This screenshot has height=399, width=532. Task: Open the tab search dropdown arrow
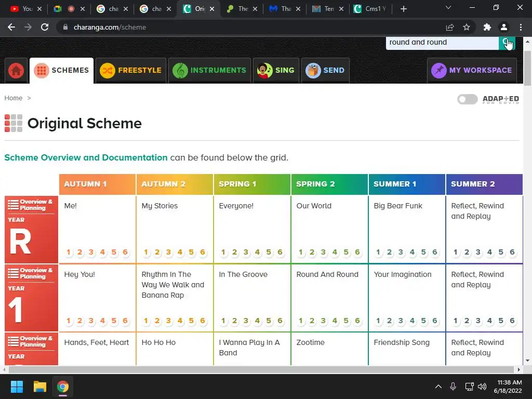[x=448, y=7]
